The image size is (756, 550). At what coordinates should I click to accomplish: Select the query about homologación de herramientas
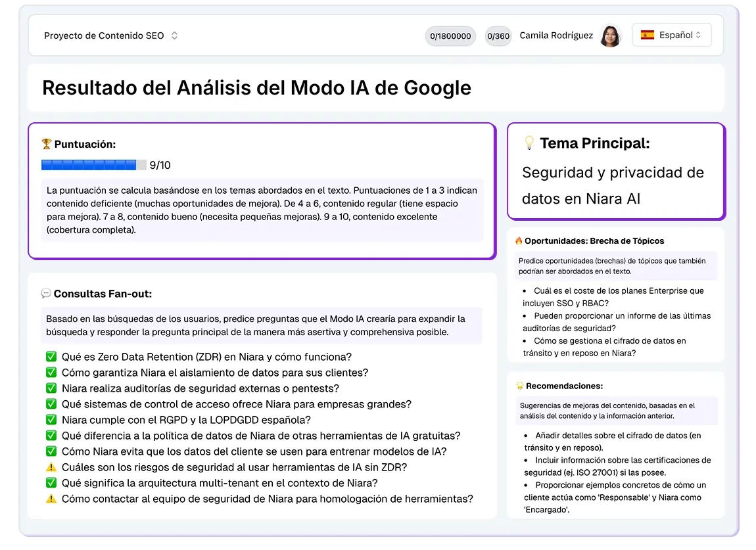pos(267,499)
